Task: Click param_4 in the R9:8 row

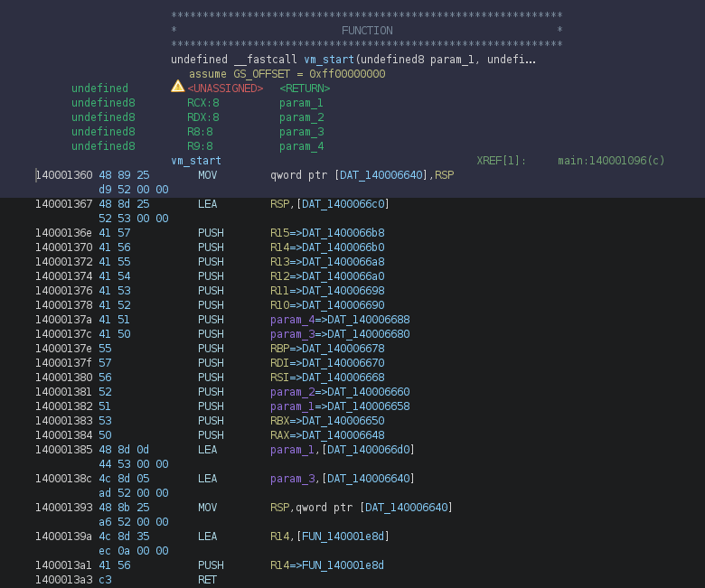Action: click(301, 146)
